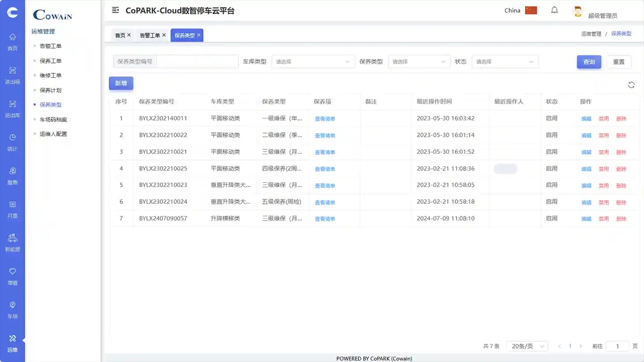The width and height of the screenshot is (644, 362).
Task: Click 禁用 for row BYLX2302140011
Action: (x=604, y=119)
